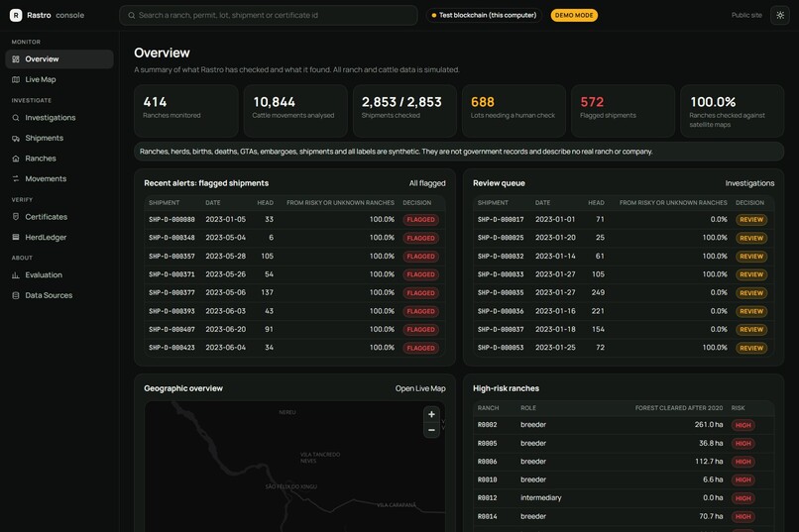
Task: Click intermediary ranch R0012
Action: coord(624,498)
